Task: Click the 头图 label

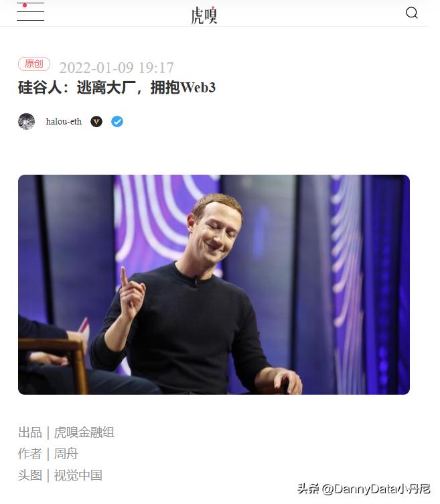Action: click(x=30, y=475)
